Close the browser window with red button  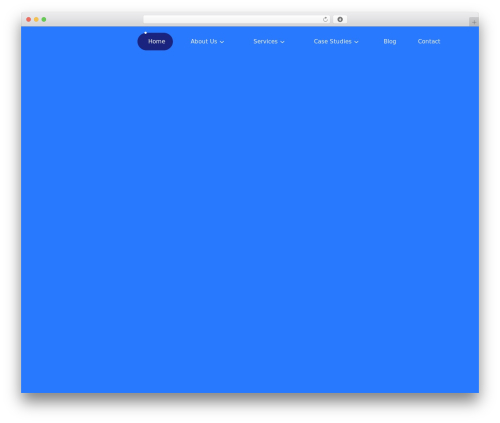[29, 19]
